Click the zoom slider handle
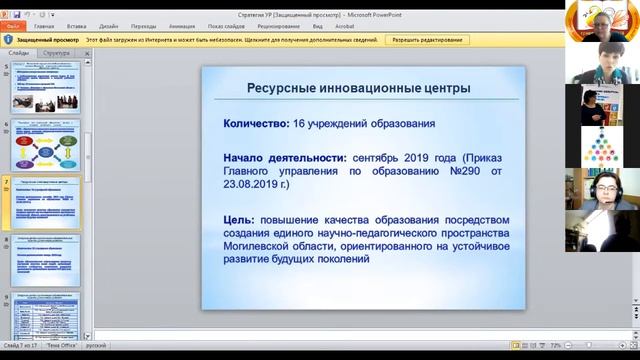 (x=589, y=345)
